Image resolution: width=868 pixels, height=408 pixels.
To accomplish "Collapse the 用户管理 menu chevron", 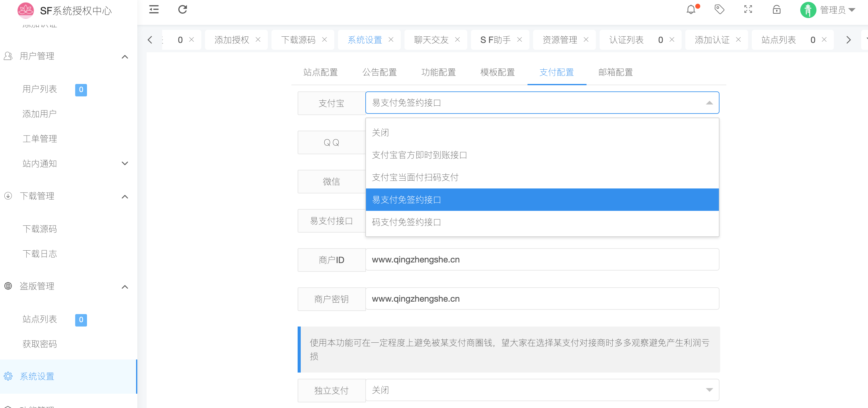I will coord(125,57).
